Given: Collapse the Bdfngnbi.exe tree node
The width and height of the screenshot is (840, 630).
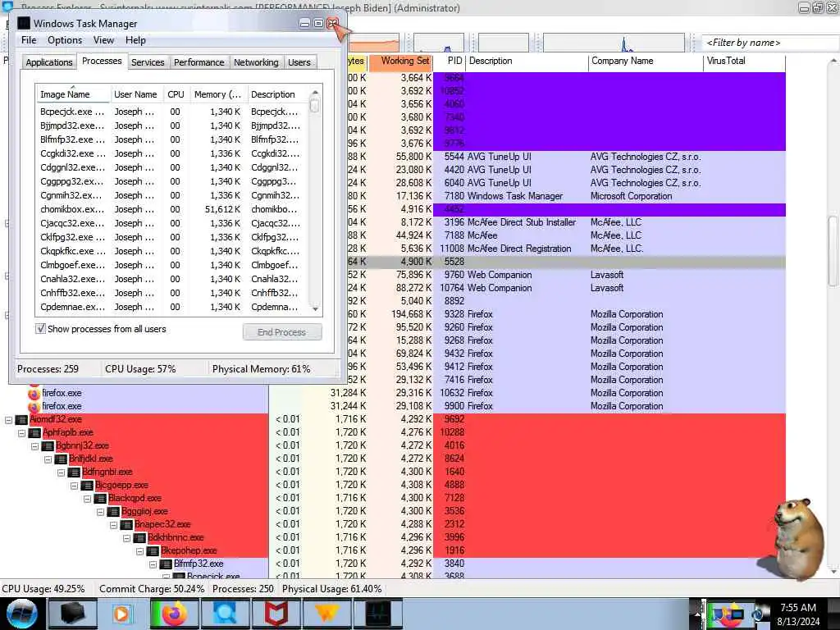Looking at the screenshot, I should pos(61,472).
